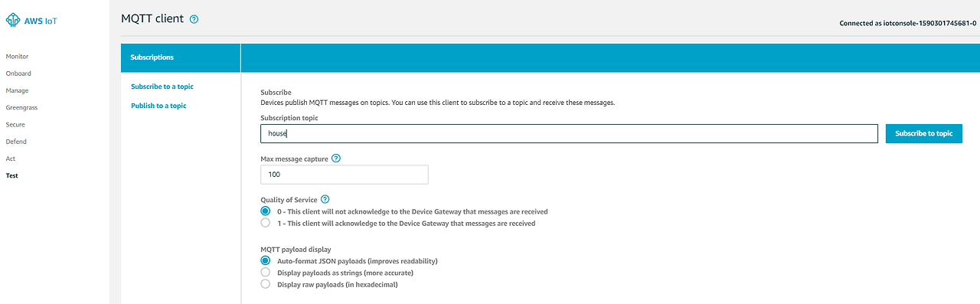Click the AWS IoT logo icon
Viewport: 980px width, 304px height.
tap(13, 21)
